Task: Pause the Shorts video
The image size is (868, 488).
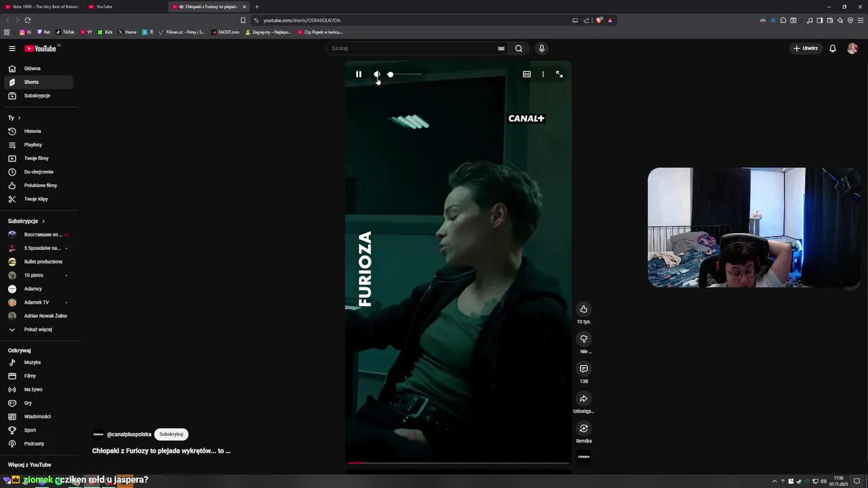Action: [359, 74]
